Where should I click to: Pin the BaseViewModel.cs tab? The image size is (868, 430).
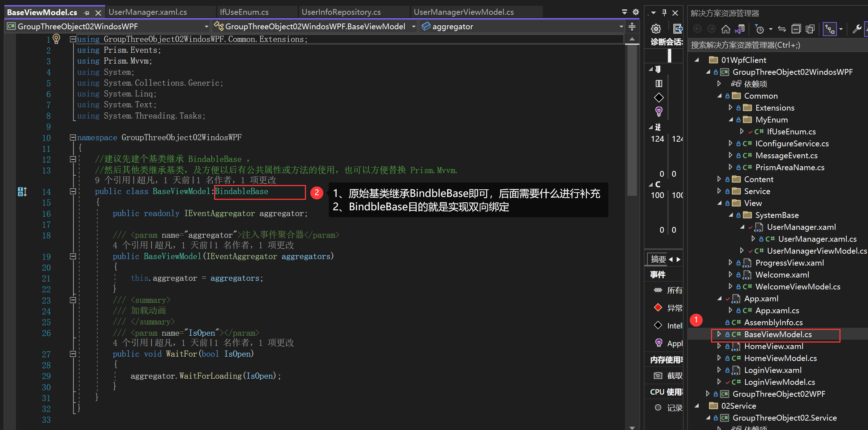[86, 13]
